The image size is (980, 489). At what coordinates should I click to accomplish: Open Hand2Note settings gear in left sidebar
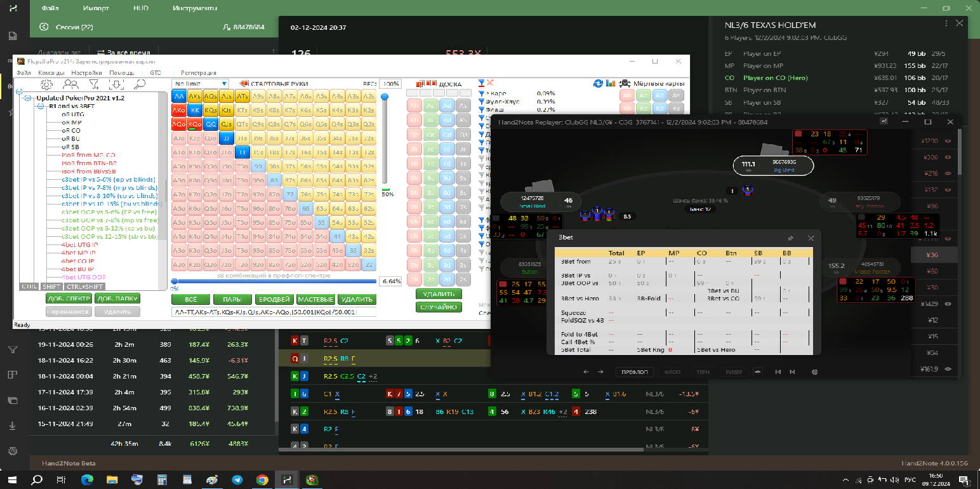click(13, 451)
